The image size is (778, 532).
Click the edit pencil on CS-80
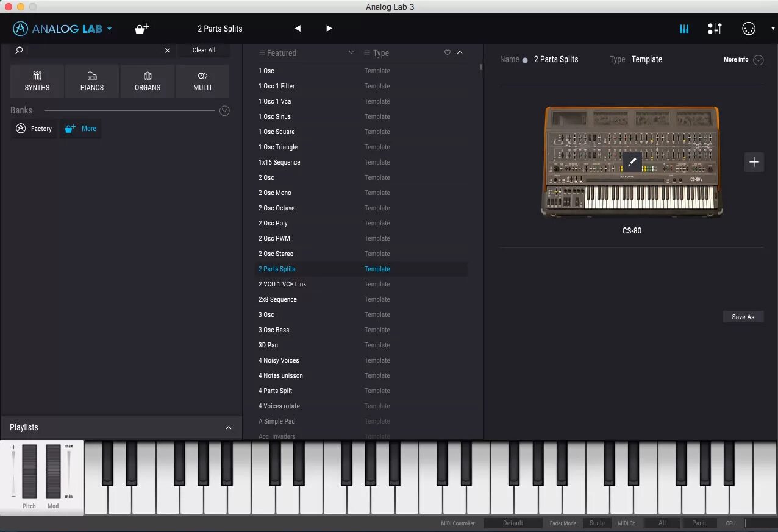pyautogui.click(x=632, y=161)
